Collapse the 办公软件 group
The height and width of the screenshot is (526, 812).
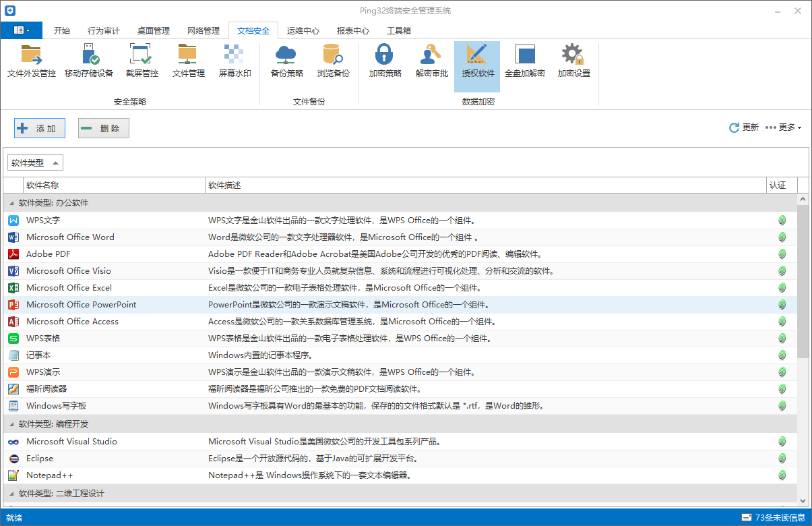11,203
